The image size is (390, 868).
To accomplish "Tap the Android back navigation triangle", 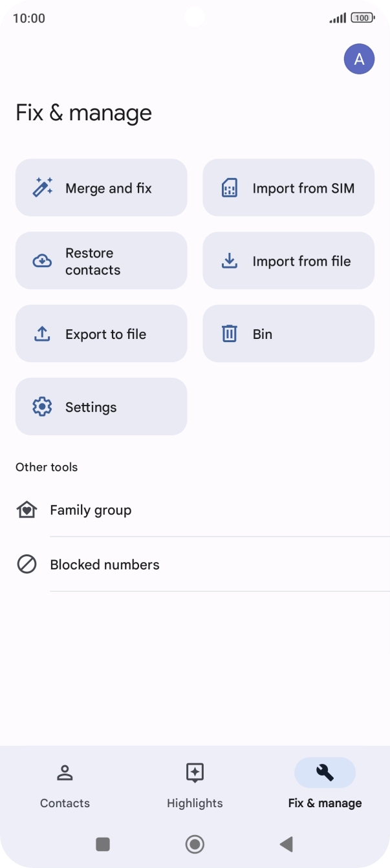I will (287, 844).
